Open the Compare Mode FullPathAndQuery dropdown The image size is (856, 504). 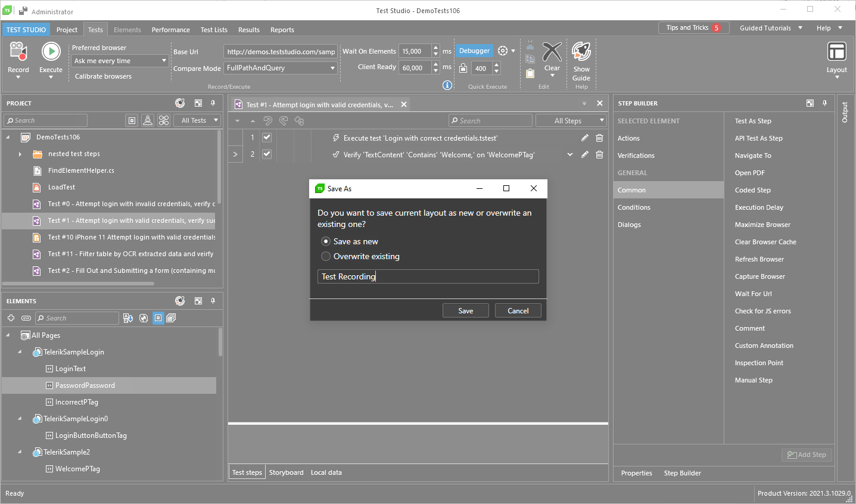tap(281, 68)
